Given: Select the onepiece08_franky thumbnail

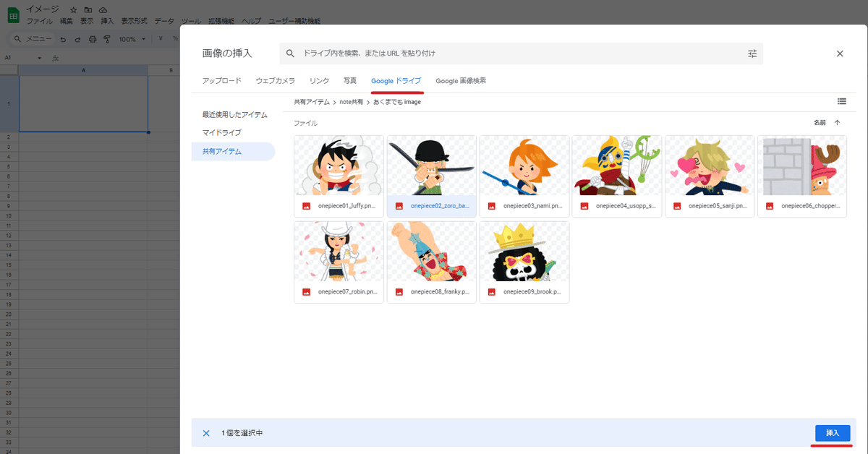Looking at the screenshot, I should click(x=432, y=252).
